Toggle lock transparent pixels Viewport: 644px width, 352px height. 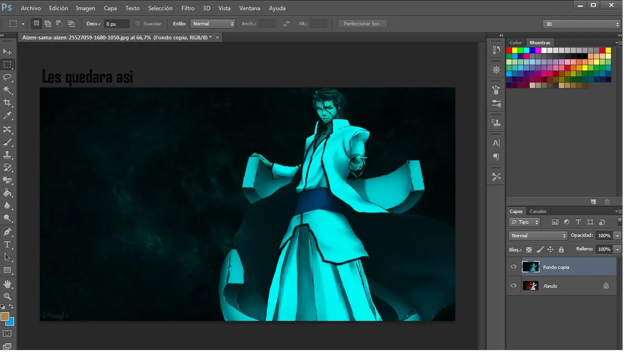click(x=529, y=249)
